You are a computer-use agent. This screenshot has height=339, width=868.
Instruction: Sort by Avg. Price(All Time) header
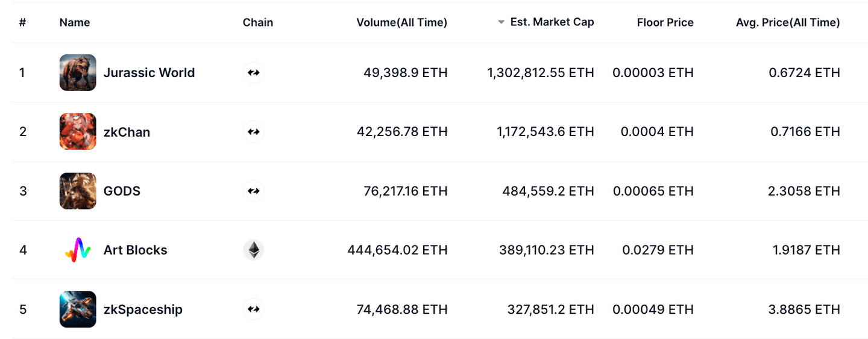pyautogui.click(x=787, y=23)
